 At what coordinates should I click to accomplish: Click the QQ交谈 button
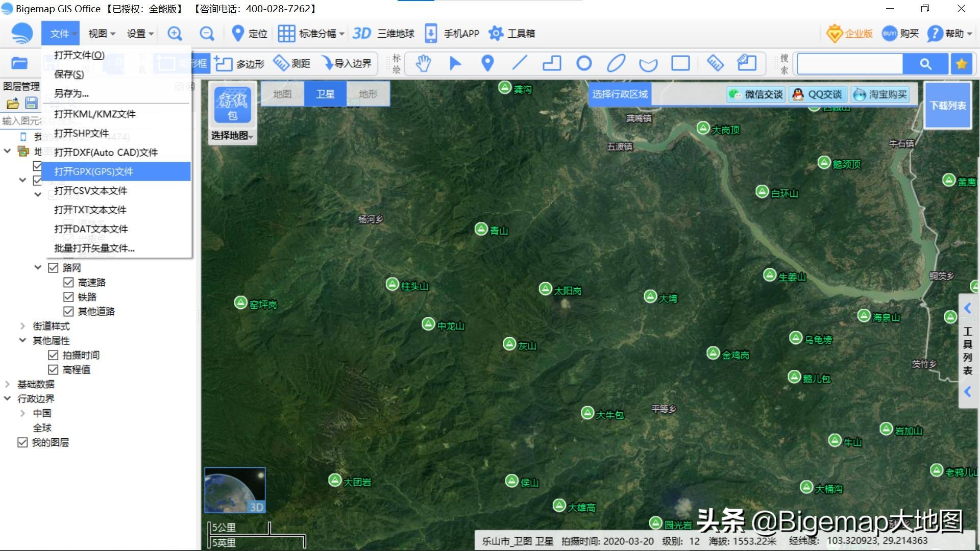(817, 94)
